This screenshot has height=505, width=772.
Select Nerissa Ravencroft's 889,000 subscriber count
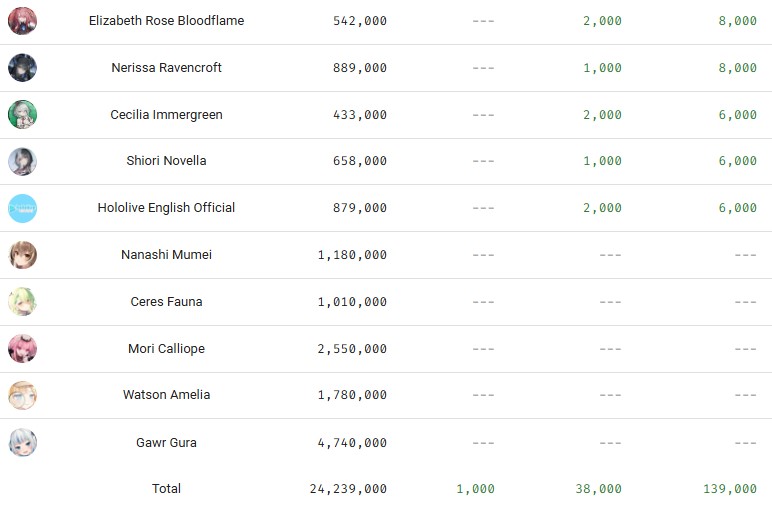tap(360, 68)
